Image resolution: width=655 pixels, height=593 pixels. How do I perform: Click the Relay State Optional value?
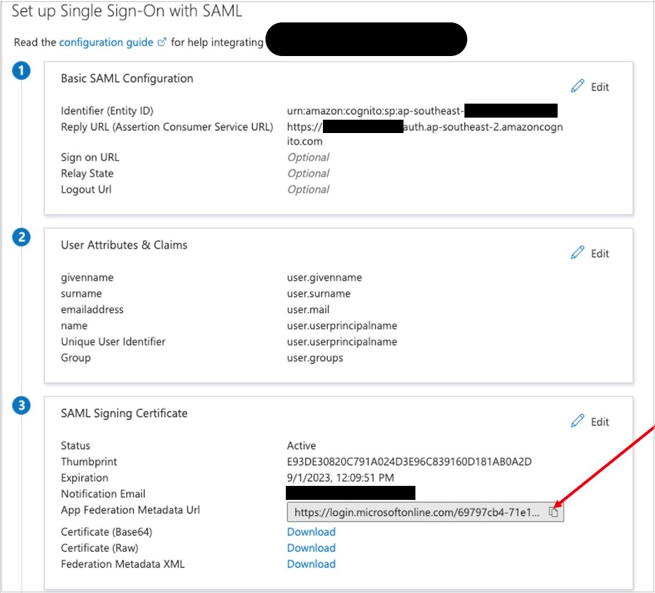pyautogui.click(x=308, y=173)
